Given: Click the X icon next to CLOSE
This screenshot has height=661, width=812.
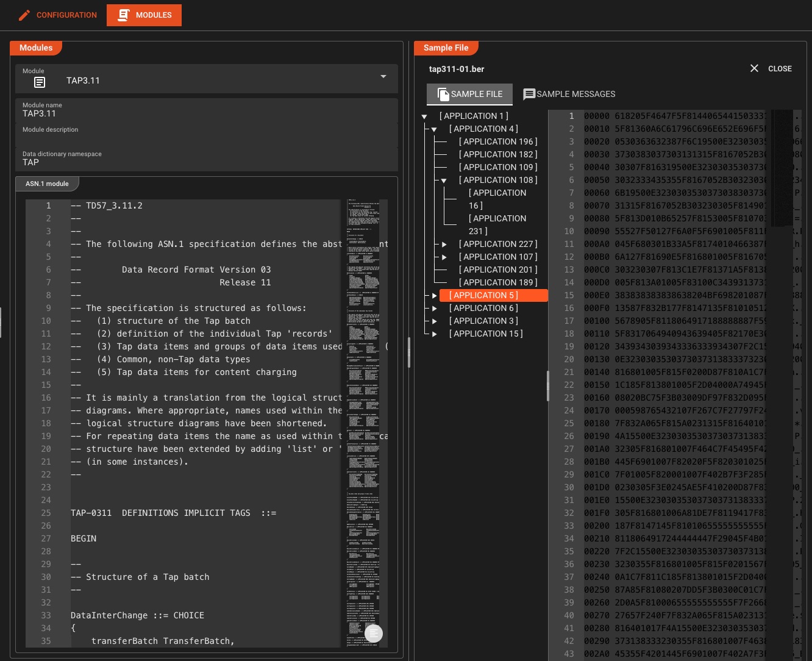Looking at the screenshot, I should tap(754, 68).
